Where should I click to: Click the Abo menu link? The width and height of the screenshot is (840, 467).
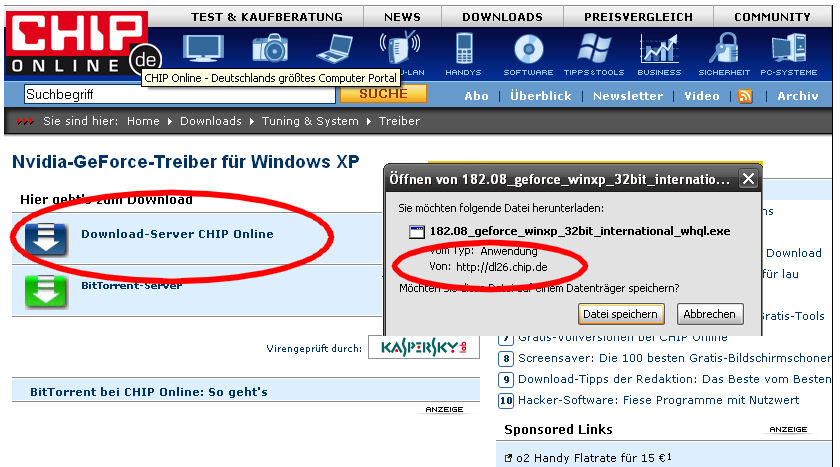(476, 96)
